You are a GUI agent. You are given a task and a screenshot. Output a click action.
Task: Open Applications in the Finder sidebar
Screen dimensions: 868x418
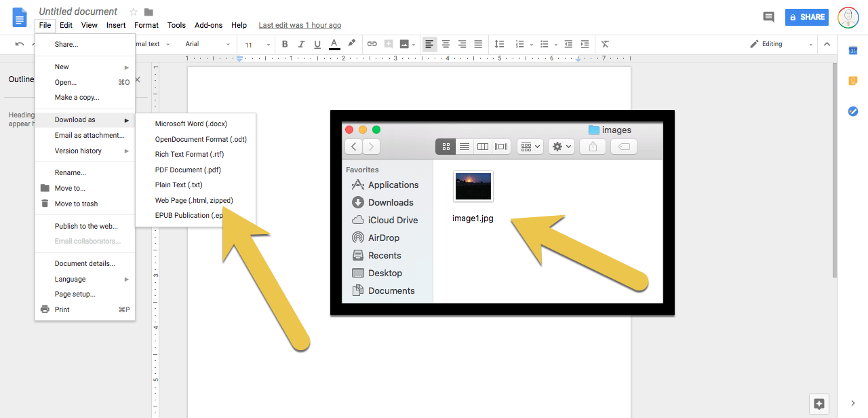(x=384, y=185)
